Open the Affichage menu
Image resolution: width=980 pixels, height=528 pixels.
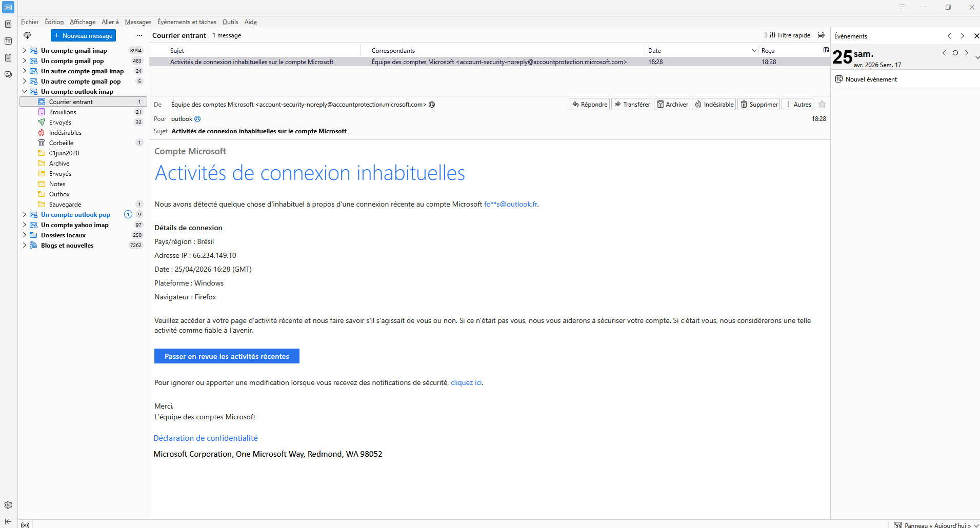[83, 22]
